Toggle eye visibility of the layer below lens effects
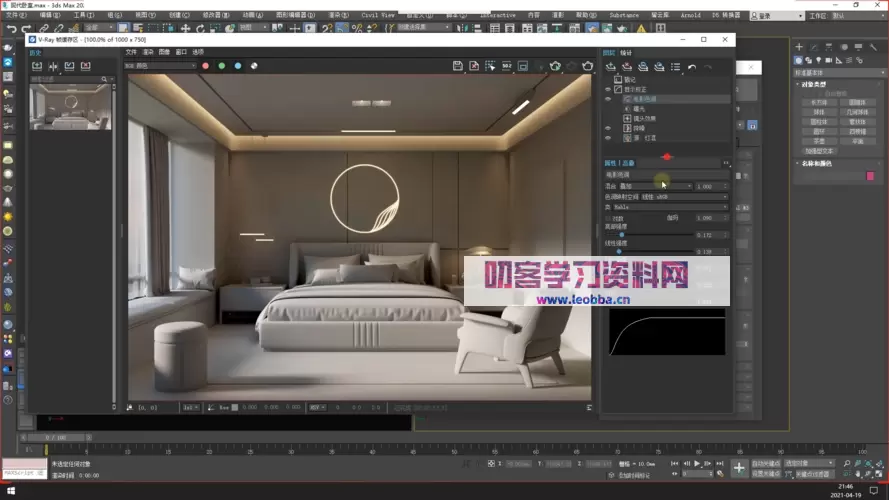 coord(608,128)
